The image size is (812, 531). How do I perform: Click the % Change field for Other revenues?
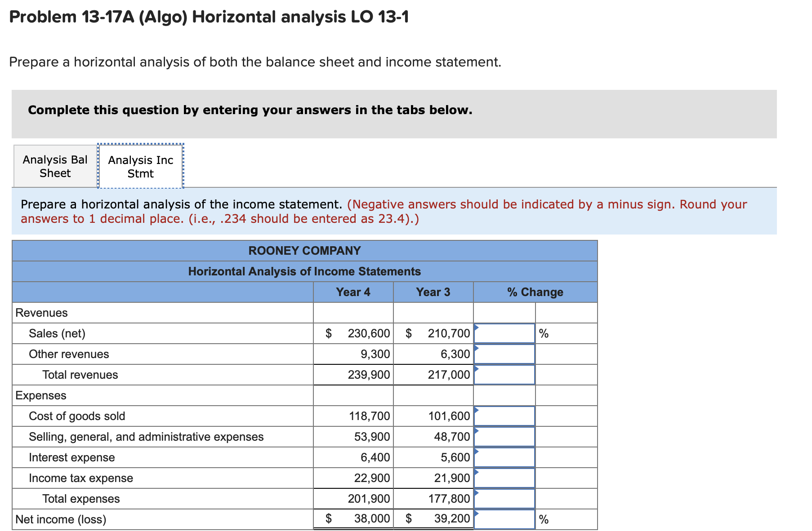[504, 354]
